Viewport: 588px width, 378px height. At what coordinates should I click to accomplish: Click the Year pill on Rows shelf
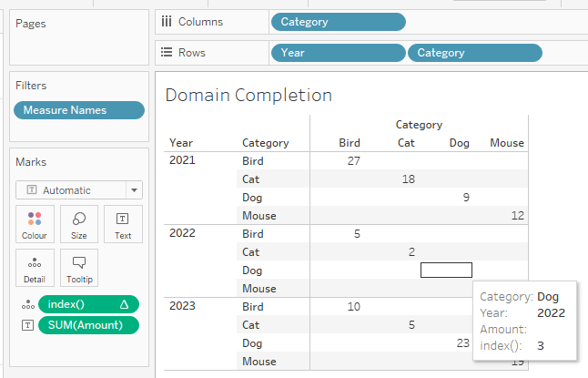338,53
